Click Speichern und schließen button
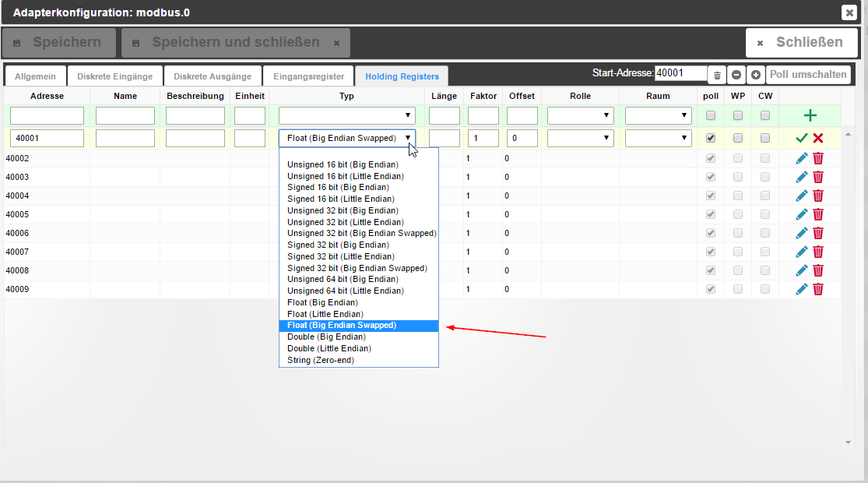 [236, 43]
